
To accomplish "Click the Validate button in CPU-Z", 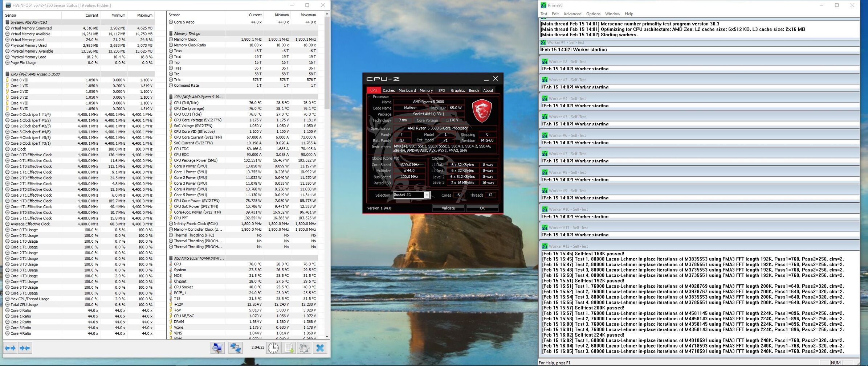I will coord(448,208).
